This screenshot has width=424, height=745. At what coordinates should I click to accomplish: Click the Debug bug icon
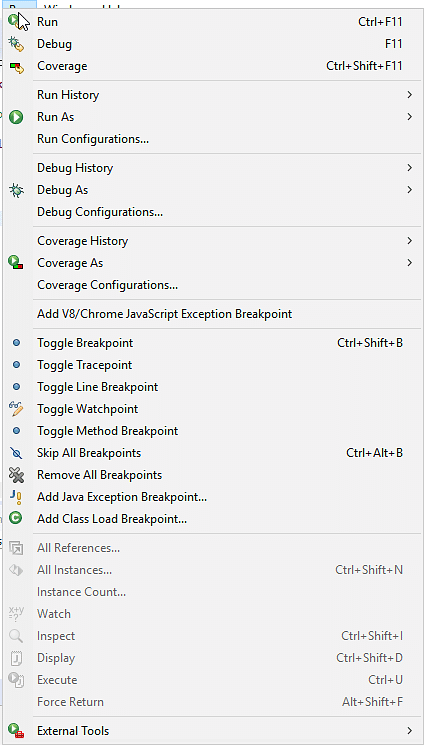[x=16, y=44]
